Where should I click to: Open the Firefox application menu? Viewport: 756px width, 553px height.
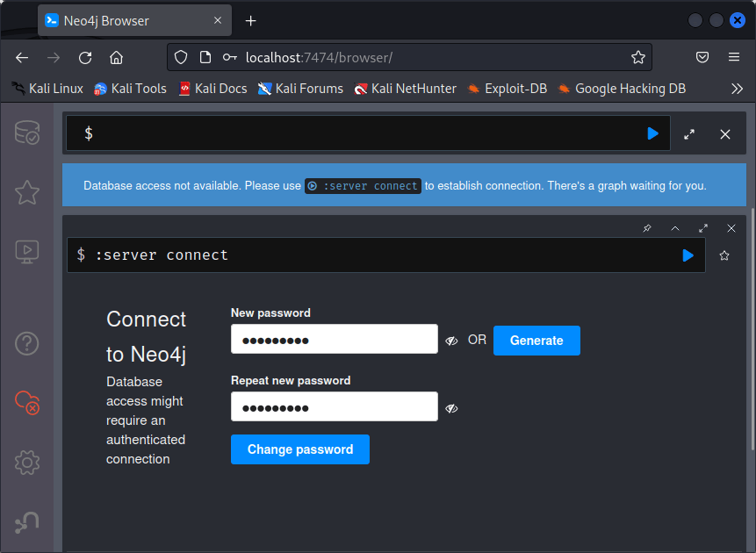click(x=733, y=56)
